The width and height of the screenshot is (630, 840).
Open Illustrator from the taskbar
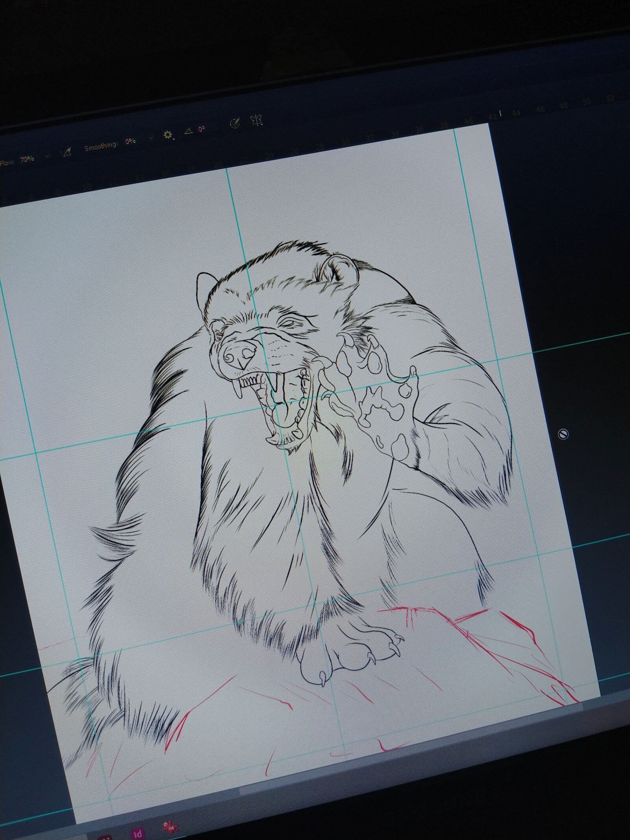click(104, 837)
